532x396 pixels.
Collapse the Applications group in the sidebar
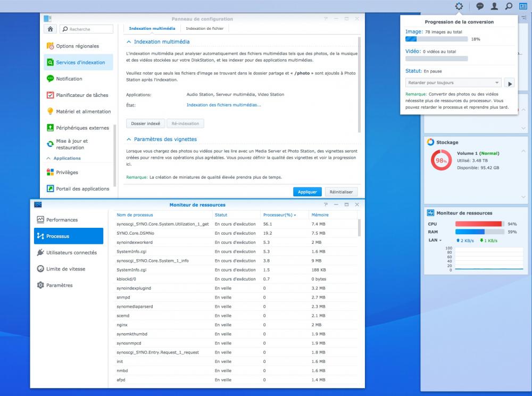(48, 159)
